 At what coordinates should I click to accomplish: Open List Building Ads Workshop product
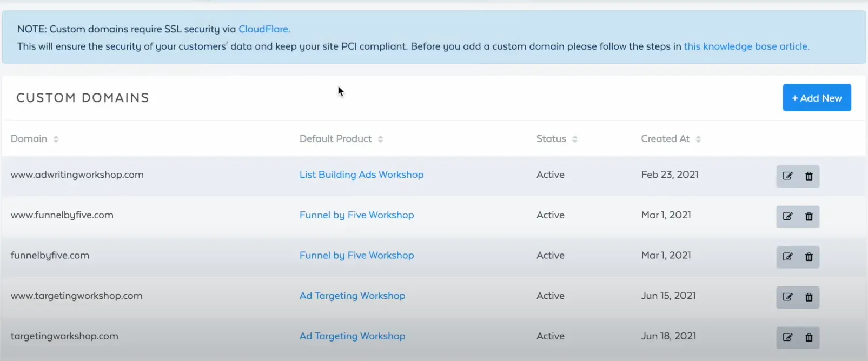coord(361,175)
